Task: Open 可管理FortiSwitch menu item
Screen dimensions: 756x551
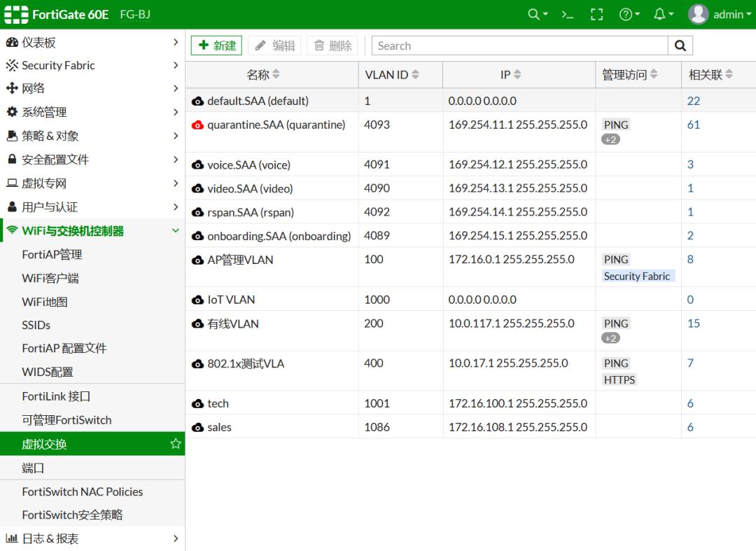Action: [66, 420]
